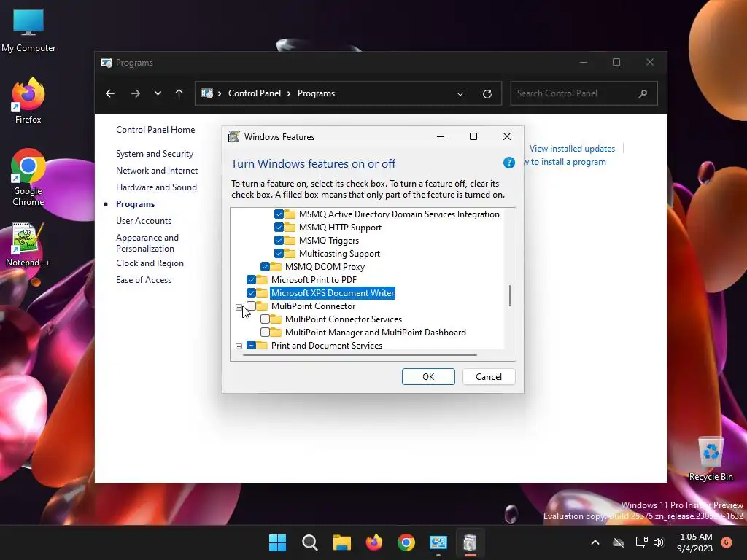Open Clock and Region category
Image resolution: width=747 pixels, height=560 pixels.
[150, 263]
